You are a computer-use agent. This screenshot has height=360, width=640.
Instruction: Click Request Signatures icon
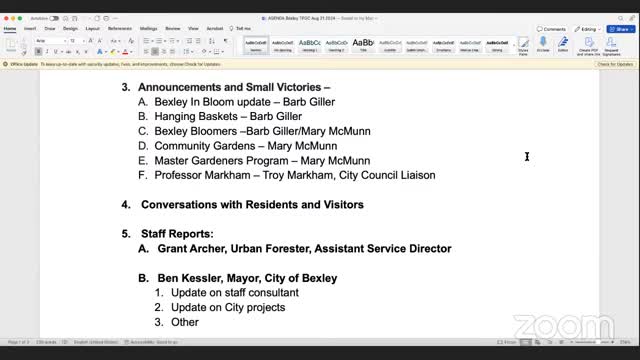(611, 47)
